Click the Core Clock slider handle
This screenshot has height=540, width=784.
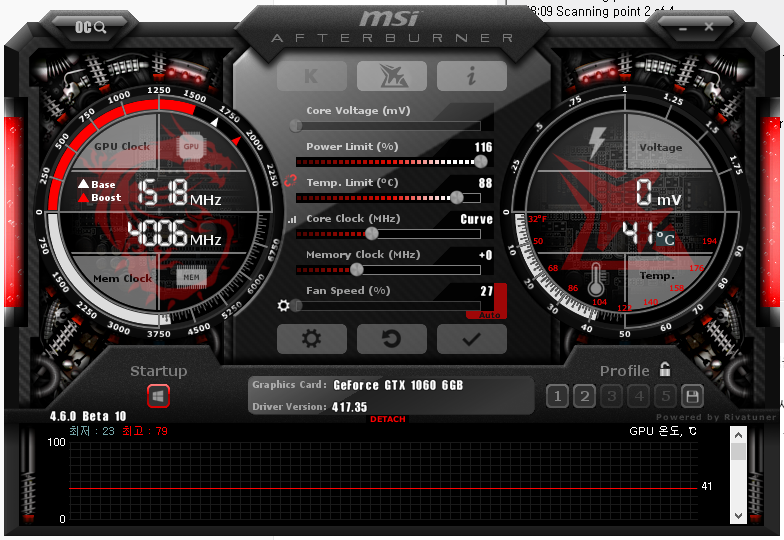click(372, 234)
